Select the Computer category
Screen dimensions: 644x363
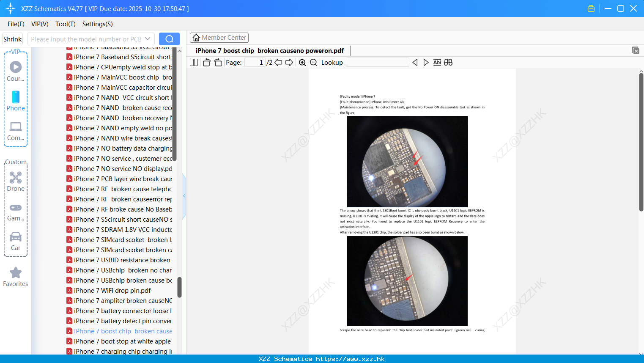pyautogui.click(x=16, y=131)
